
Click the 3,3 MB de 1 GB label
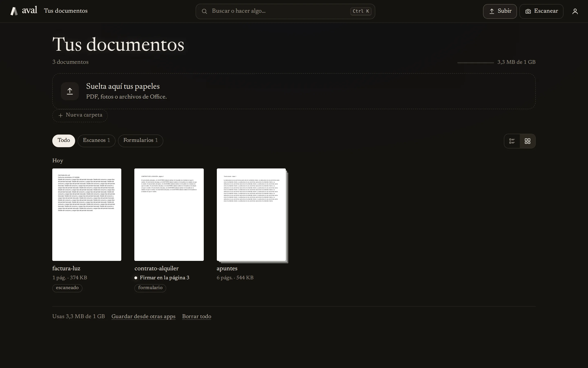click(x=516, y=62)
